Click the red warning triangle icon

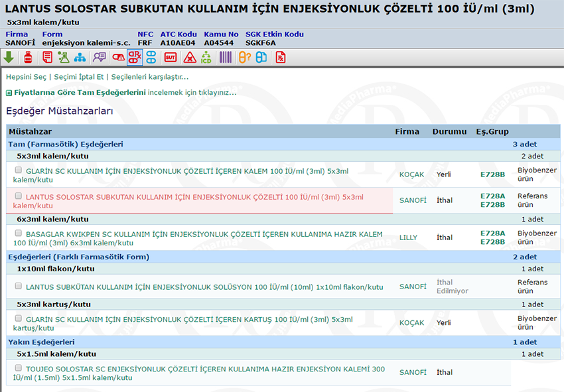click(x=190, y=57)
